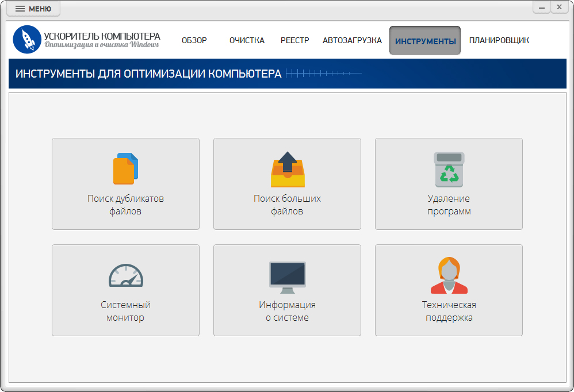
Task: Close the application window
Action: [x=559, y=7]
